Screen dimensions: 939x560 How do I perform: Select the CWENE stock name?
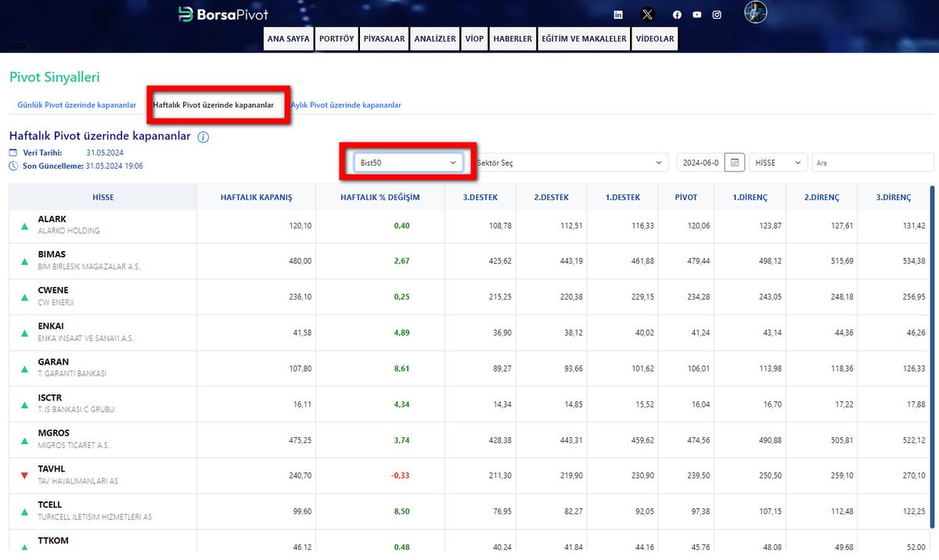[54, 291]
